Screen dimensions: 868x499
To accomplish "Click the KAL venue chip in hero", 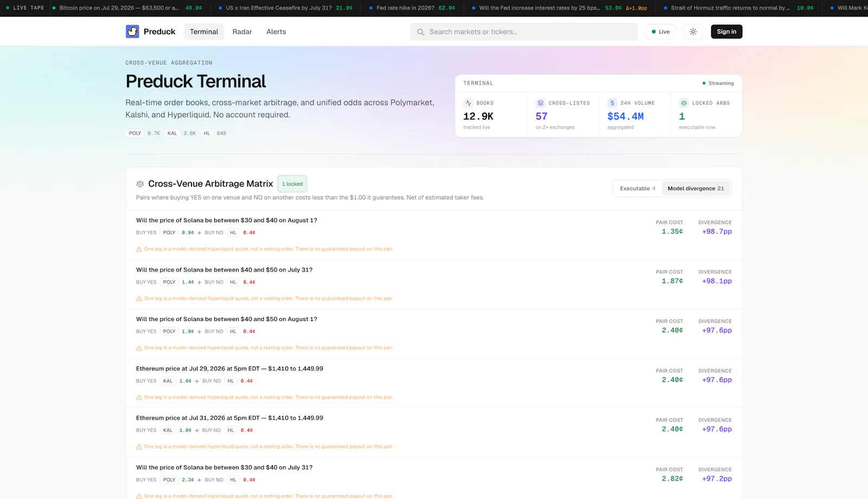I will point(172,133).
